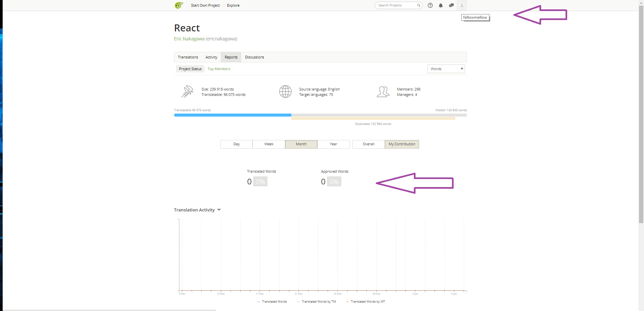Open the Top Members report
Screen dimensions: 644x311
(219, 69)
